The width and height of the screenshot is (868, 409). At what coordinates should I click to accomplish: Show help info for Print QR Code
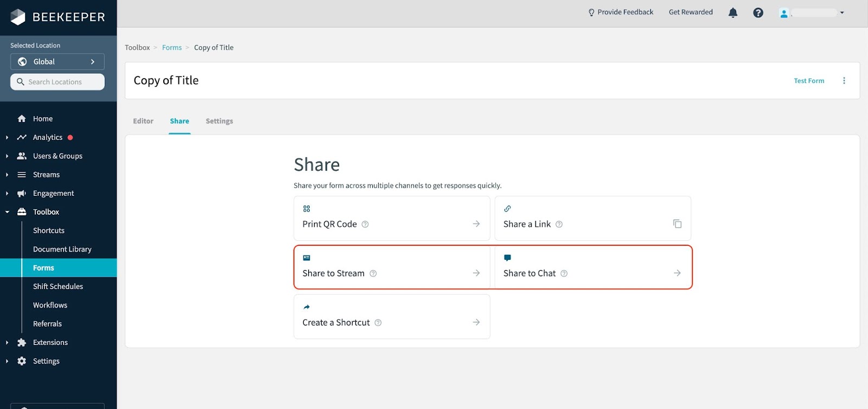point(365,224)
